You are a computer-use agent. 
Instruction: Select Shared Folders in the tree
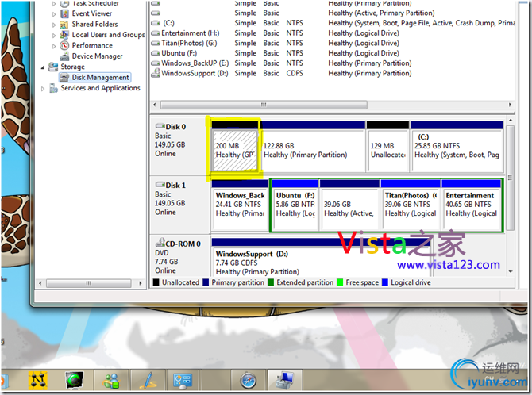point(94,24)
